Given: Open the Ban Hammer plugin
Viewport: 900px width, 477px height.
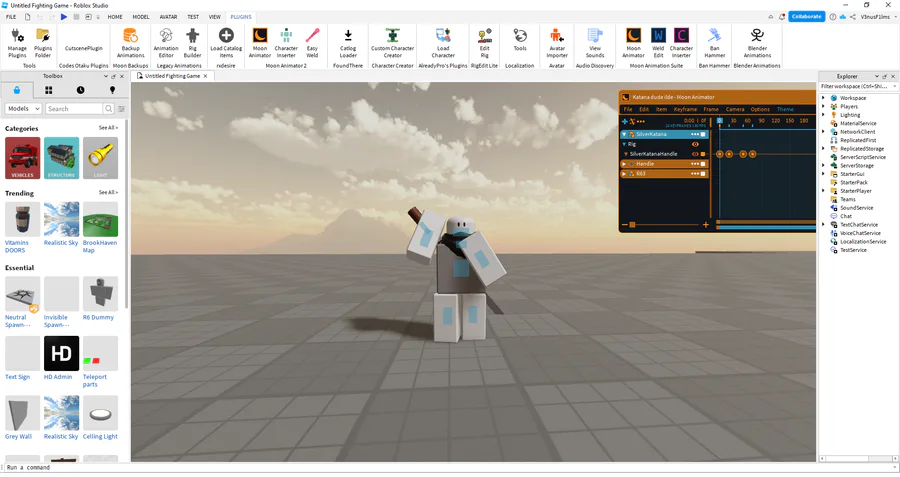Looking at the screenshot, I should pos(715,42).
